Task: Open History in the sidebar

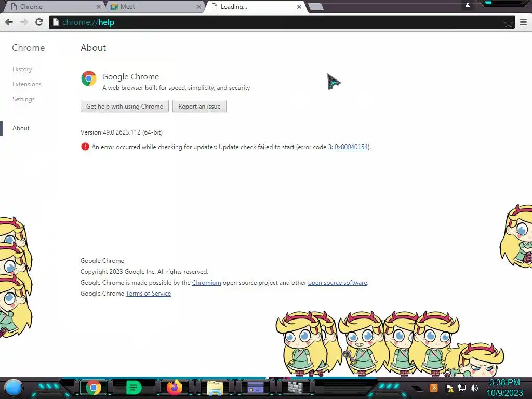Action: (x=22, y=69)
